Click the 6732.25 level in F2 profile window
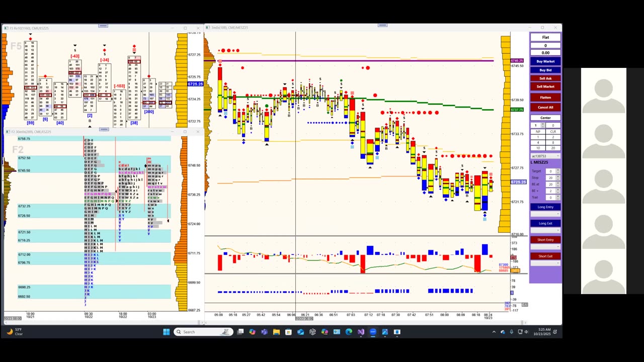644x362 pixels. coord(24,206)
